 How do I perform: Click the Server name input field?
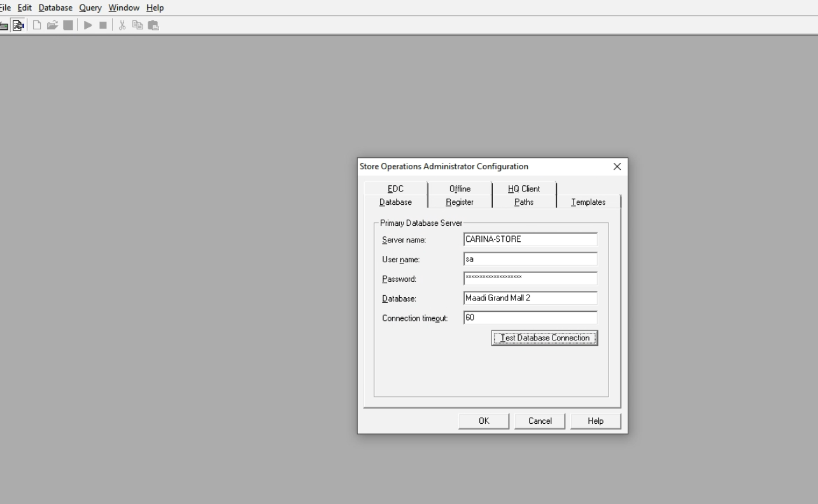[x=530, y=239]
